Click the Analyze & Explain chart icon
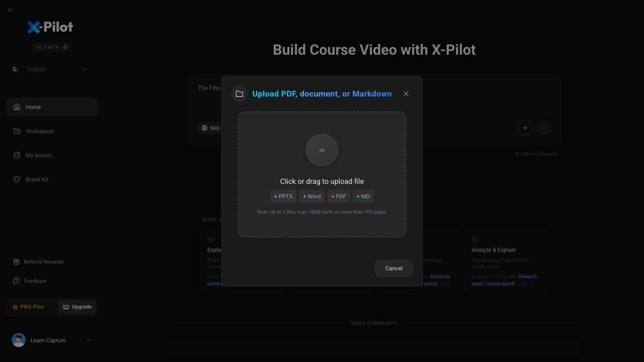The height and width of the screenshot is (362, 644). point(475,239)
